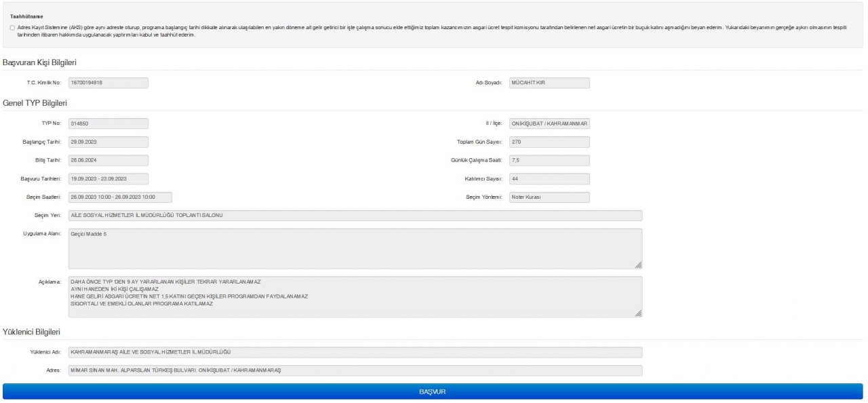Click the Seçim Yeri field
Image resolution: width=868 pixels, height=403 pixels.
click(355, 216)
